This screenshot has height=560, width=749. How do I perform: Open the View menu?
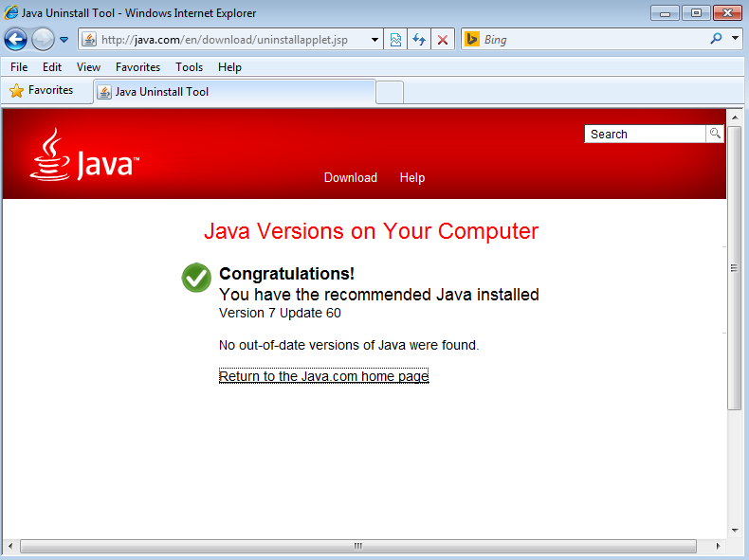click(x=88, y=67)
